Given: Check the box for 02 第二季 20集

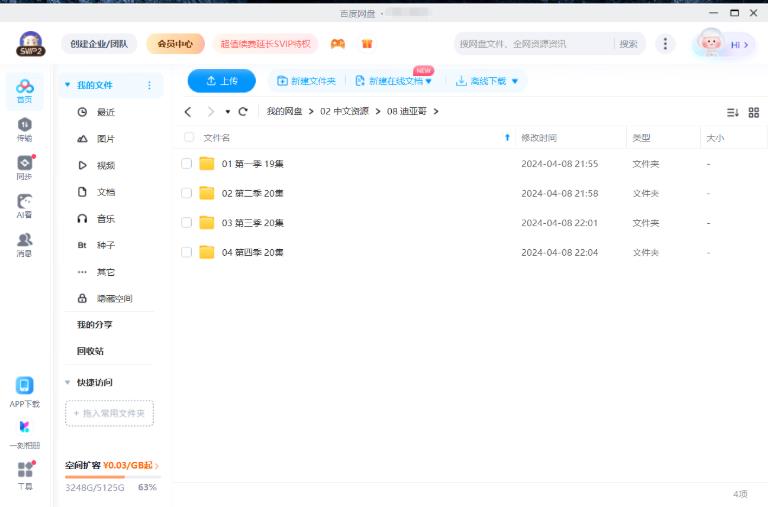Looking at the screenshot, I should click(187, 193).
